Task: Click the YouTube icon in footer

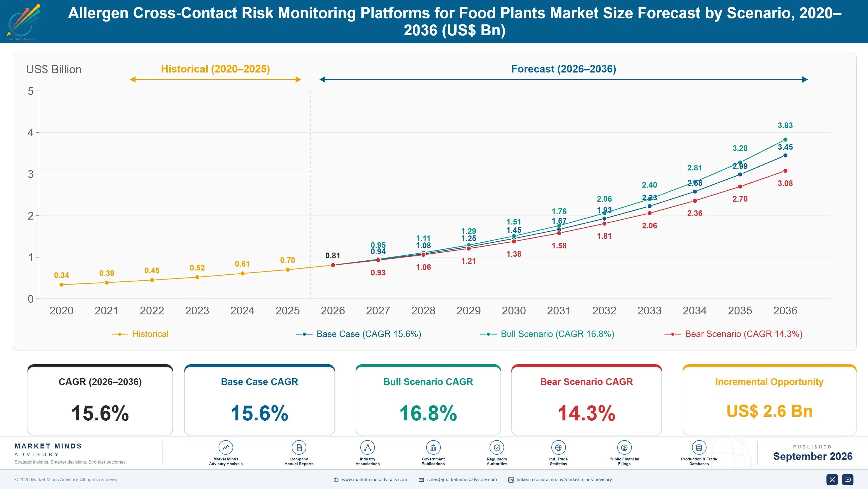Action: (x=848, y=480)
